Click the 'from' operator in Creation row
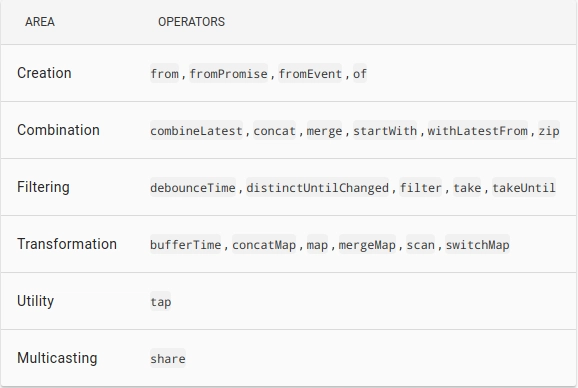The width and height of the screenshot is (578, 388). [x=164, y=73]
